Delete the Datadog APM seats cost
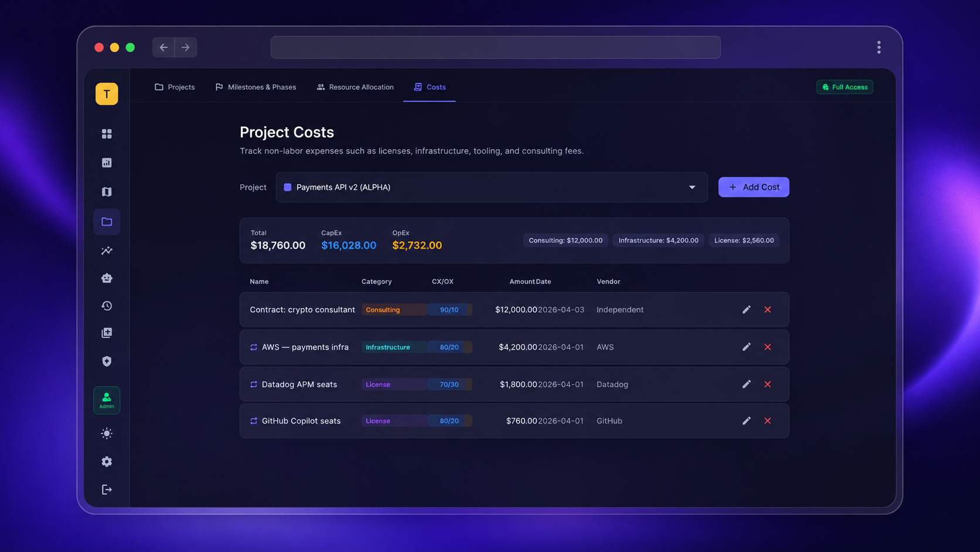This screenshot has height=552, width=980. (x=768, y=384)
